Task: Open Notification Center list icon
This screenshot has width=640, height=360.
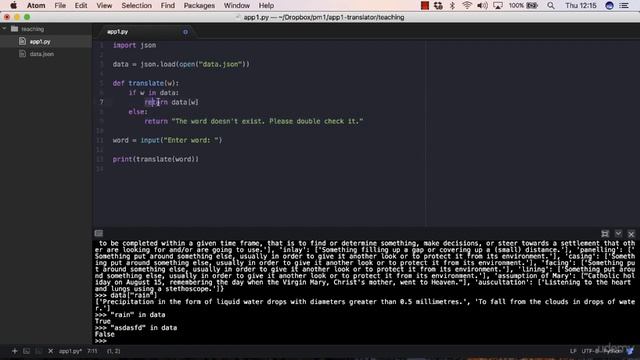Action: 624,6
